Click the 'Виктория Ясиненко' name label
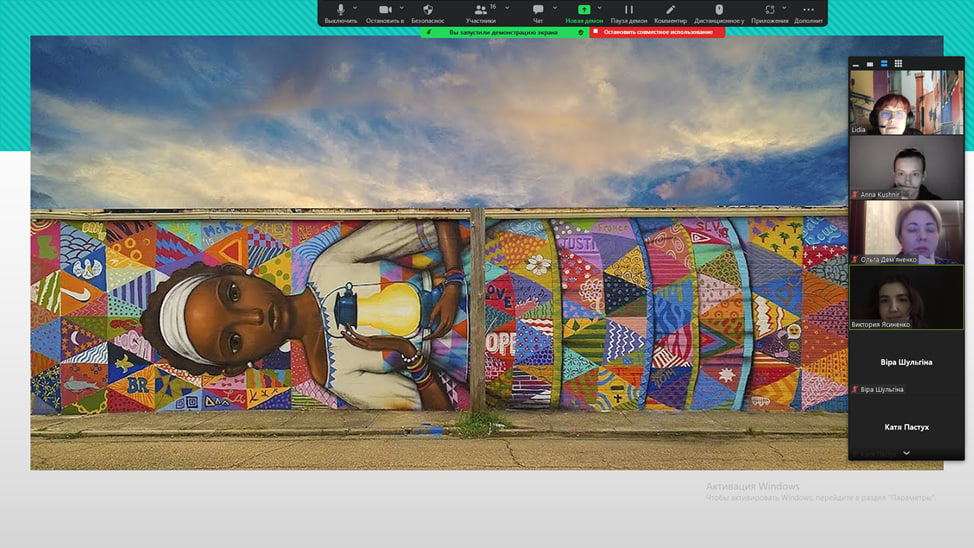This screenshot has width=974, height=548. pos(880,324)
